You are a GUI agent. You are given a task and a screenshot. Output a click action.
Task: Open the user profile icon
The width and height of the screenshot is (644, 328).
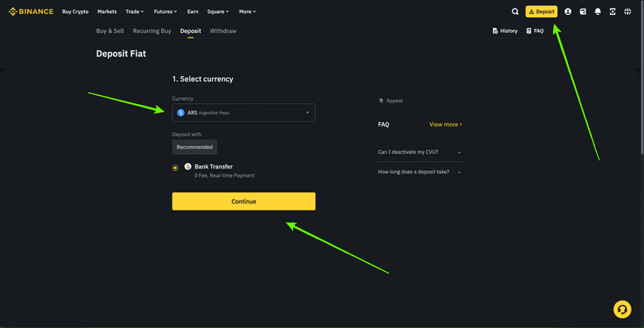coord(567,12)
